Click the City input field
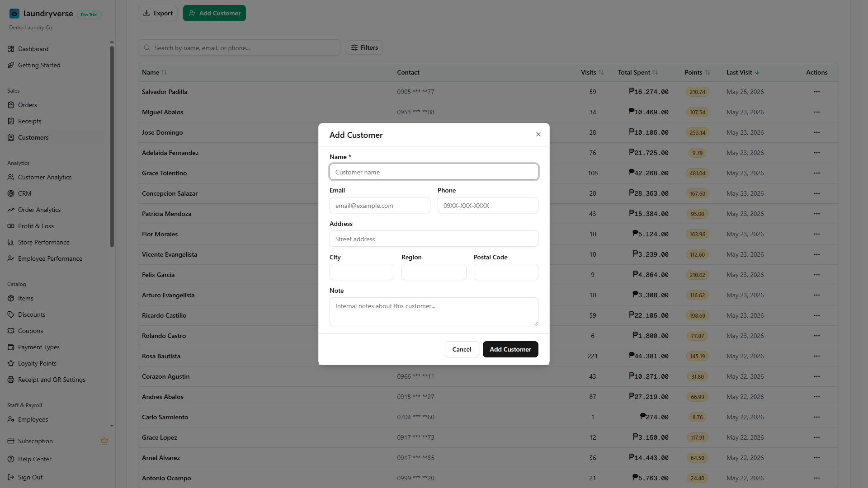Viewport: 868px width, 488px height. point(362,272)
